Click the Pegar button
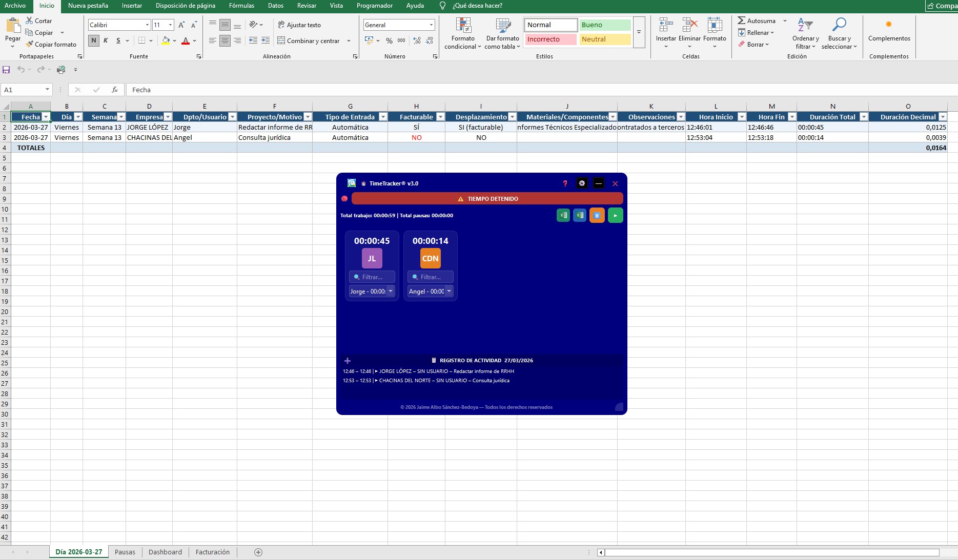The width and height of the screenshot is (958, 560). 12,32
